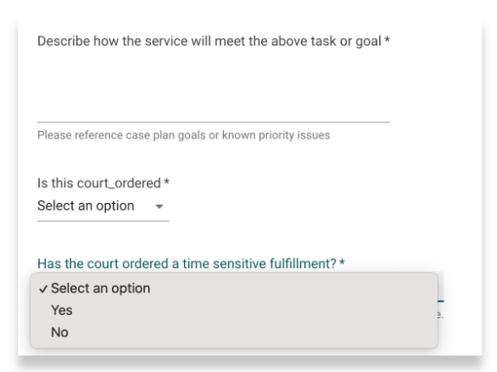Click the truncated hint text behind the option list

(440, 314)
